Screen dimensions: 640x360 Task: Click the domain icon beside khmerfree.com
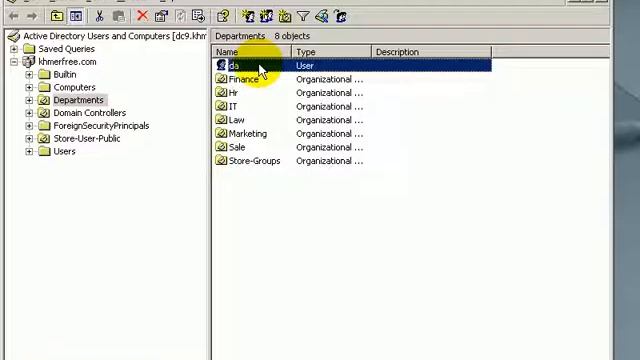point(29,62)
